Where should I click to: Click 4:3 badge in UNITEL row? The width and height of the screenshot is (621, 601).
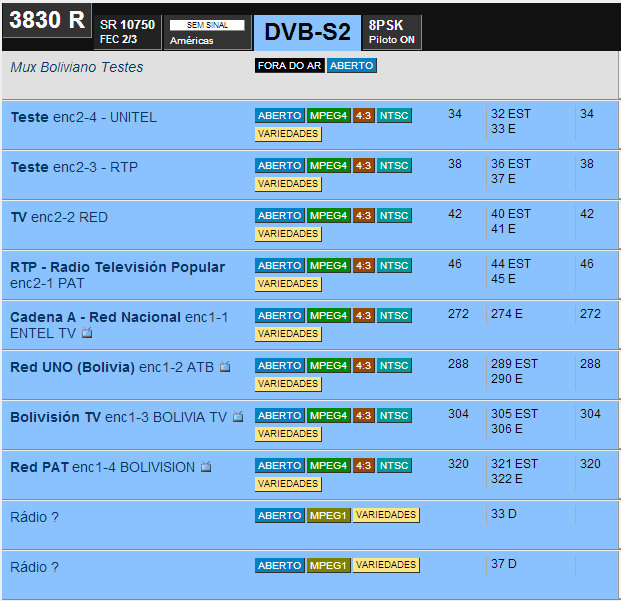364,116
